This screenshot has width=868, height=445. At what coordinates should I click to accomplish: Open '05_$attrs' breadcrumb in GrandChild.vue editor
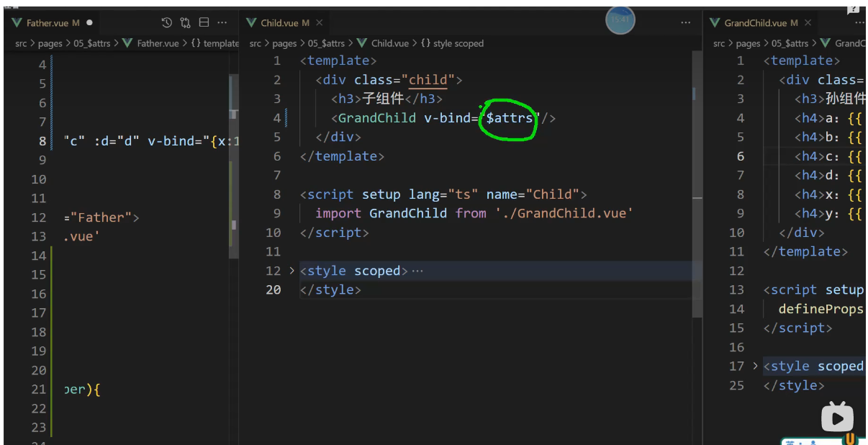point(790,43)
